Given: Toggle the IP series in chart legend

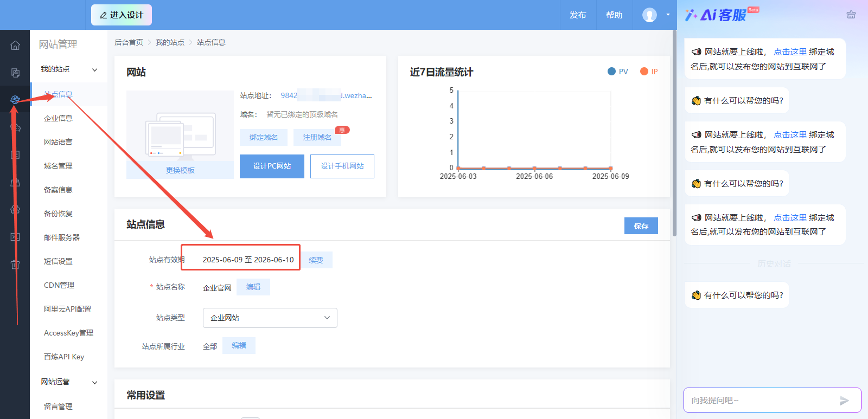Looking at the screenshot, I should pyautogui.click(x=649, y=72).
